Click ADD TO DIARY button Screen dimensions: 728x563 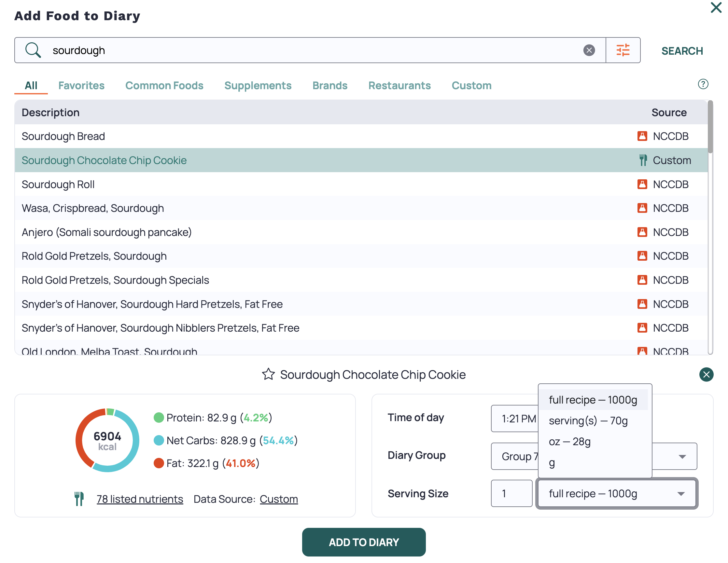pos(364,542)
